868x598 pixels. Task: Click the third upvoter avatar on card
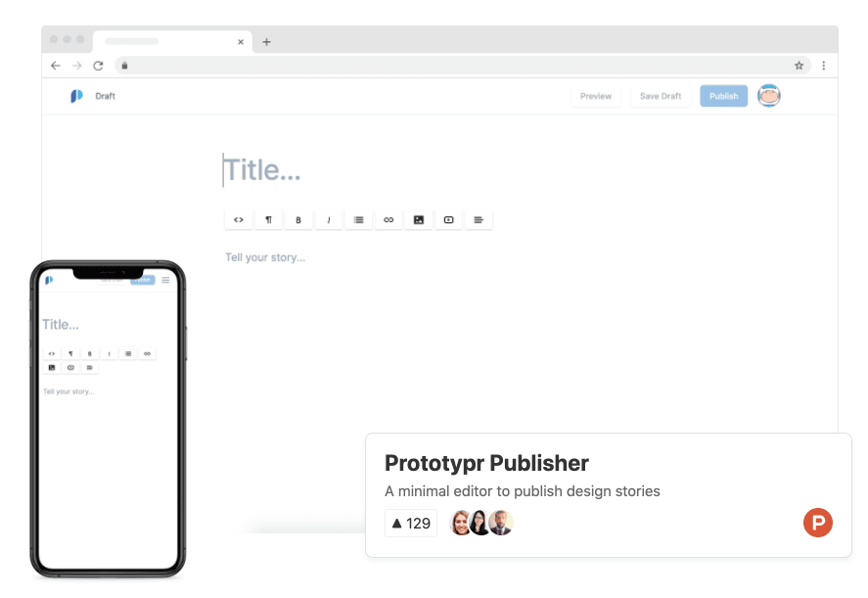pos(501,523)
